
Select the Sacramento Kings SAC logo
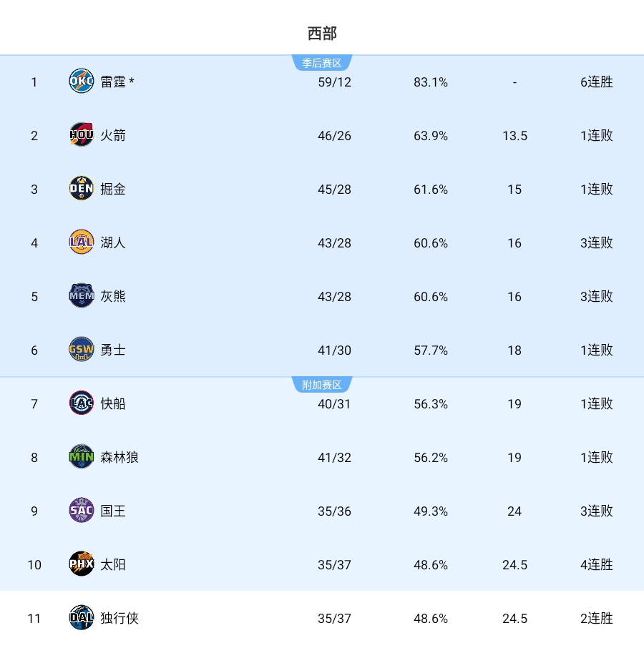tap(82, 511)
